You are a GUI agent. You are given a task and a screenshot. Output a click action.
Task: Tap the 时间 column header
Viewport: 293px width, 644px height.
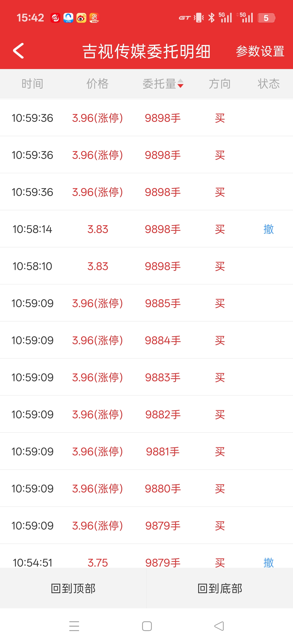click(32, 83)
